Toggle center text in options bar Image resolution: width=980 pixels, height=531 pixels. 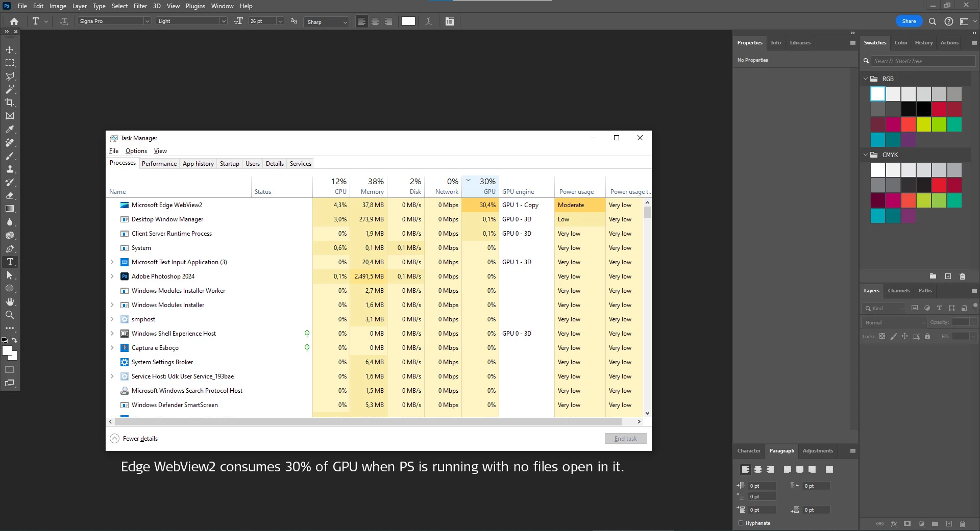[375, 21]
